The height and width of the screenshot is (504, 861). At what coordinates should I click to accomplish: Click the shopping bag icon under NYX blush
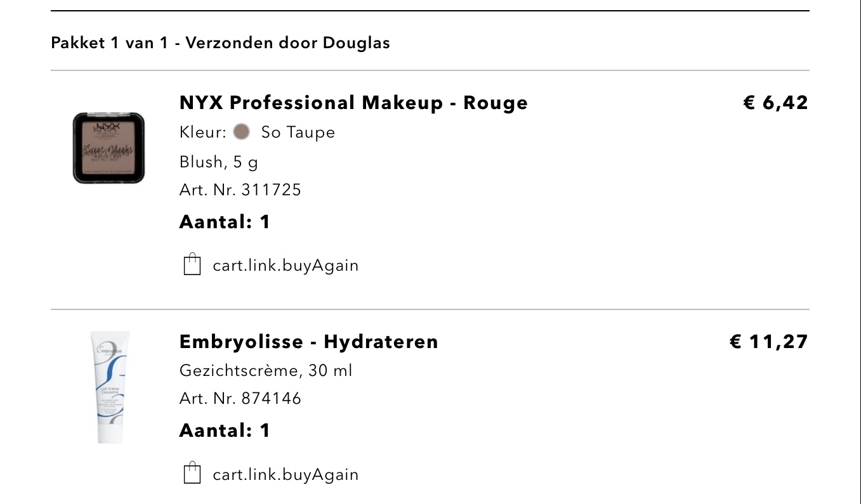192,264
